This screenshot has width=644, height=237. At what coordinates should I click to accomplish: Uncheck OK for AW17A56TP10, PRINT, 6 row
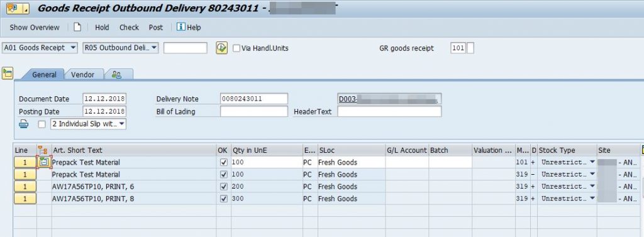click(223, 187)
